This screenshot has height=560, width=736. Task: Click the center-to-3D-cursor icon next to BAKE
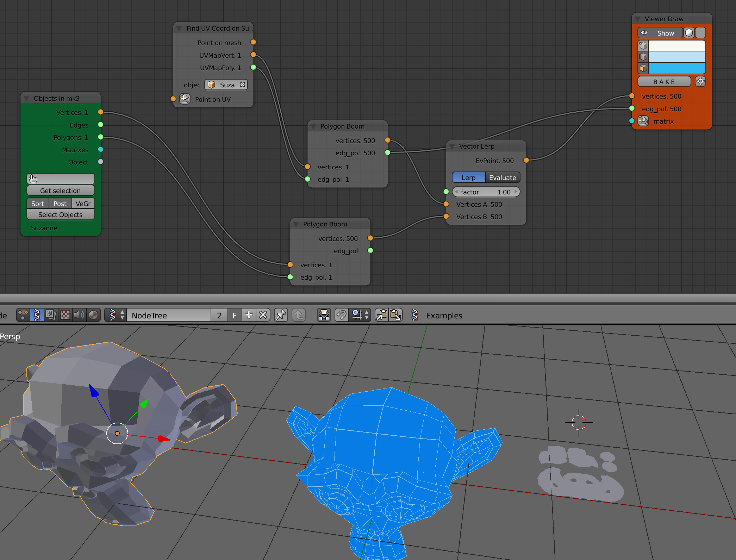pos(700,81)
